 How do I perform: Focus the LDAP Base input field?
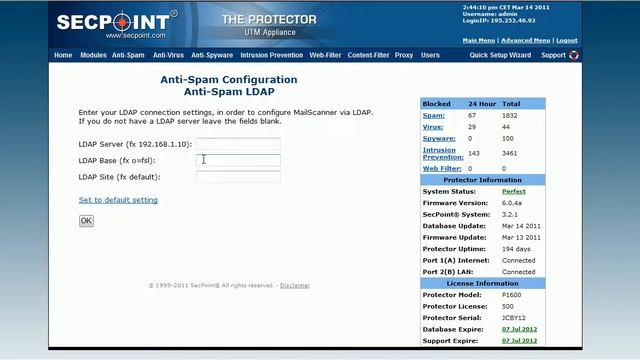tap(238, 160)
